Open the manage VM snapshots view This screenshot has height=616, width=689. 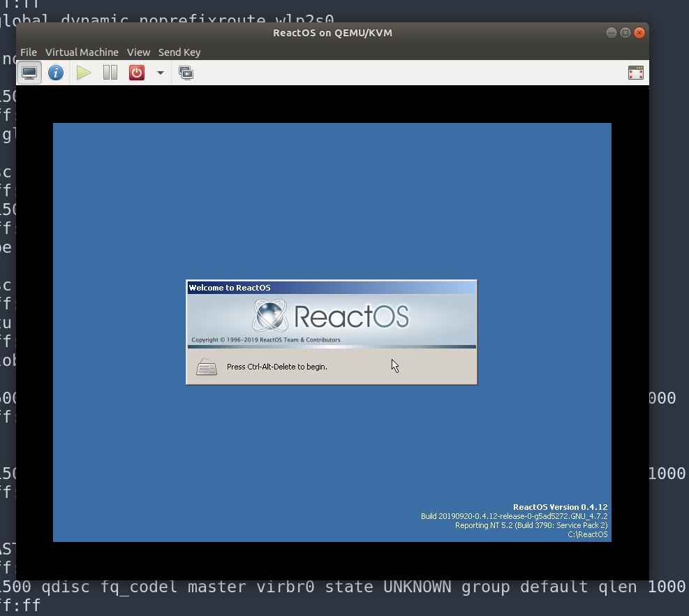pos(186,73)
